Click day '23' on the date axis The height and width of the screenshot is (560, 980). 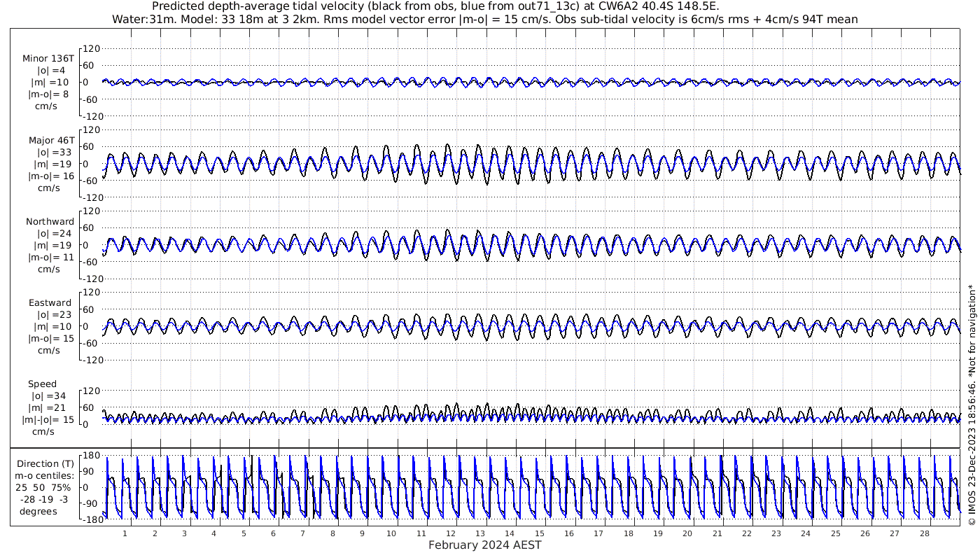point(776,533)
